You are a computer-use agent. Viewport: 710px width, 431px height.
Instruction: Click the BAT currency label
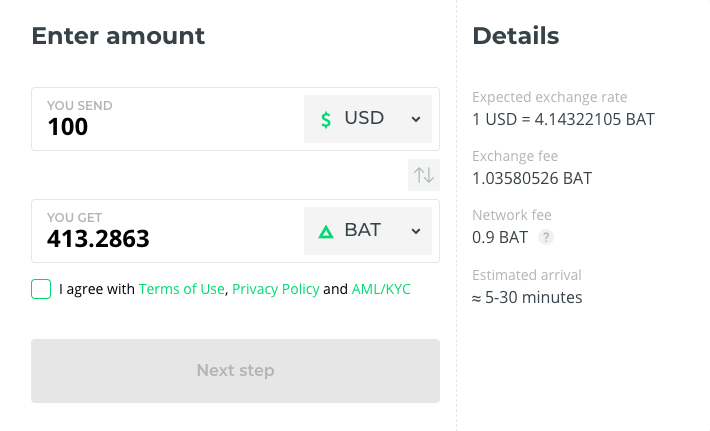(x=362, y=230)
